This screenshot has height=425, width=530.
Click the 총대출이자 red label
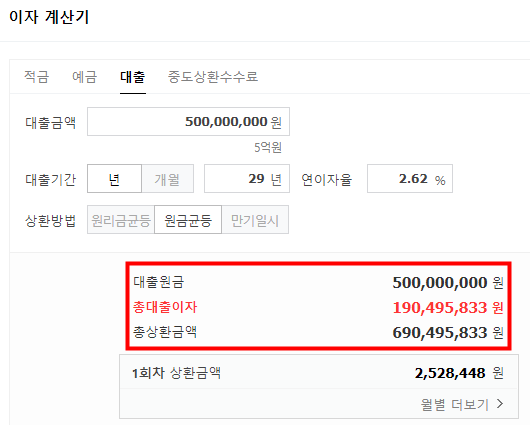pos(165,307)
